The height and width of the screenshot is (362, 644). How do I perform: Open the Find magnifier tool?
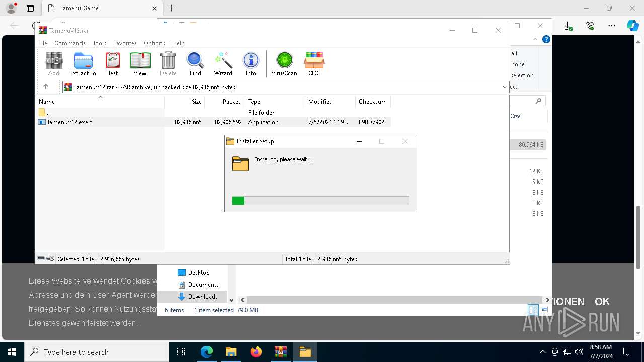point(195,64)
